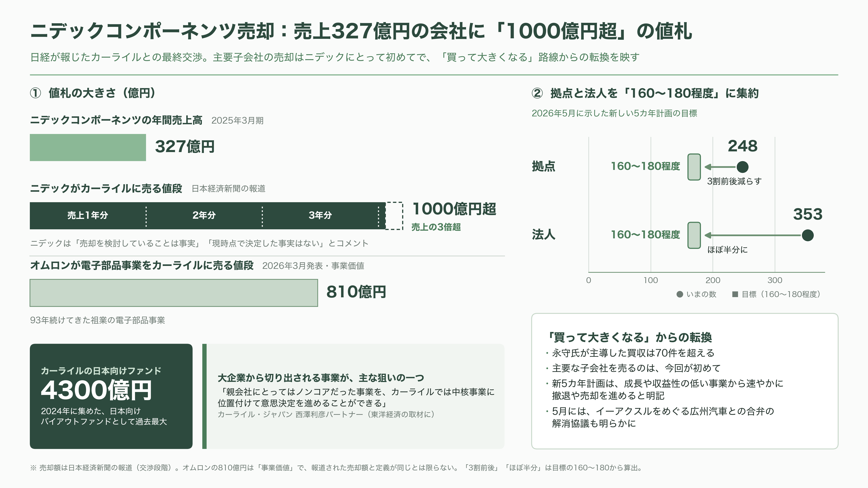868x488 pixels.
Task: Click label 'ニデックコンポーネンツの年間売上高'
Action: click(x=116, y=120)
